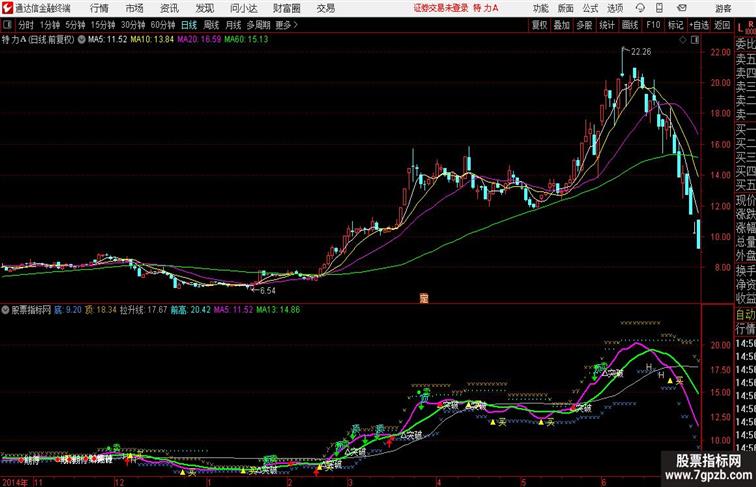Viewport: 756px width, 487px height.
Task: Open the 选项 menu
Action: point(615,8)
